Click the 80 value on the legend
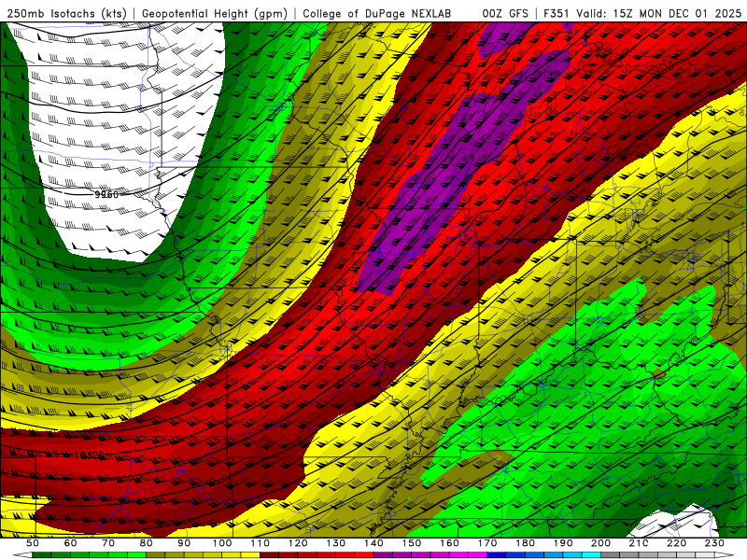Viewport: 747px width, 560px height. (x=147, y=543)
